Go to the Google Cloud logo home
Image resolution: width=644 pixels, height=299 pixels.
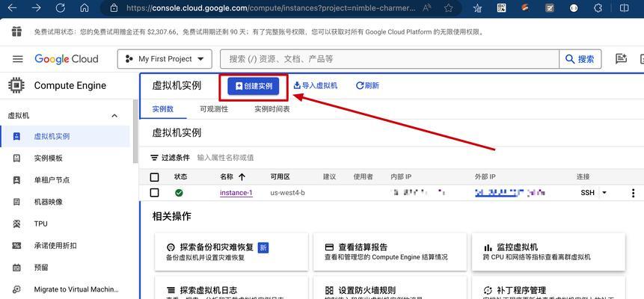click(67, 59)
